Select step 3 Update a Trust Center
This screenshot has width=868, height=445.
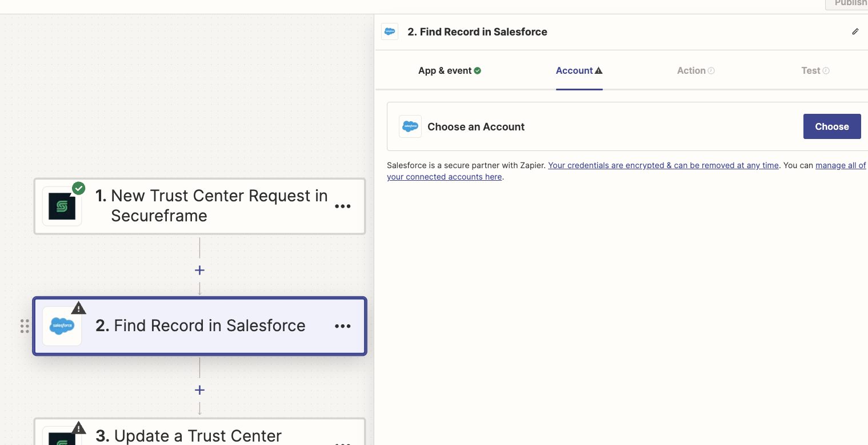click(199, 432)
